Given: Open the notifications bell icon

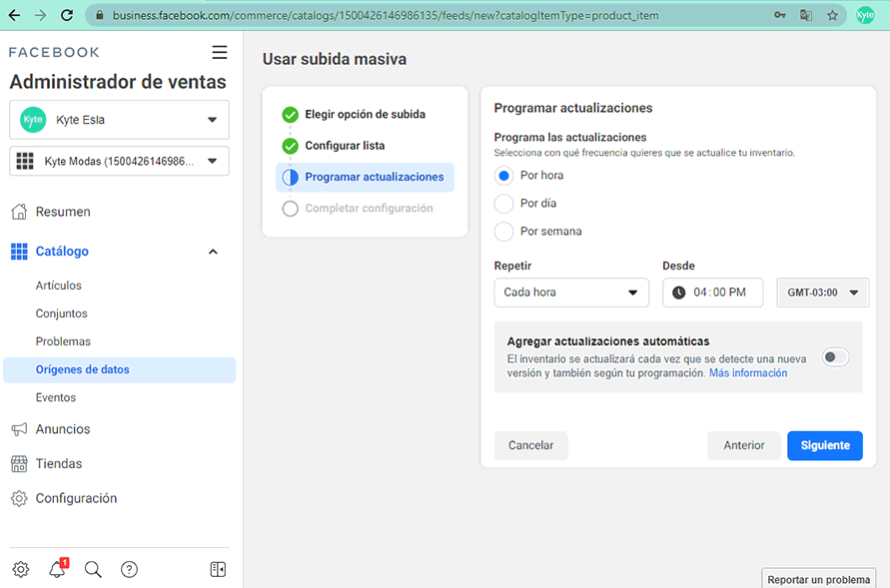Looking at the screenshot, I should point(57,569).
